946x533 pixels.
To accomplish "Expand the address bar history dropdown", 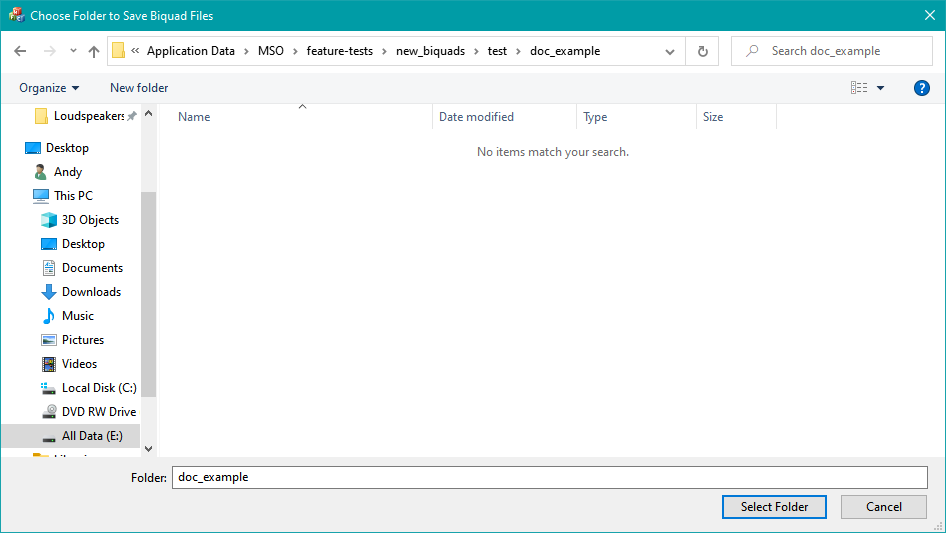I will coord(670,51).
